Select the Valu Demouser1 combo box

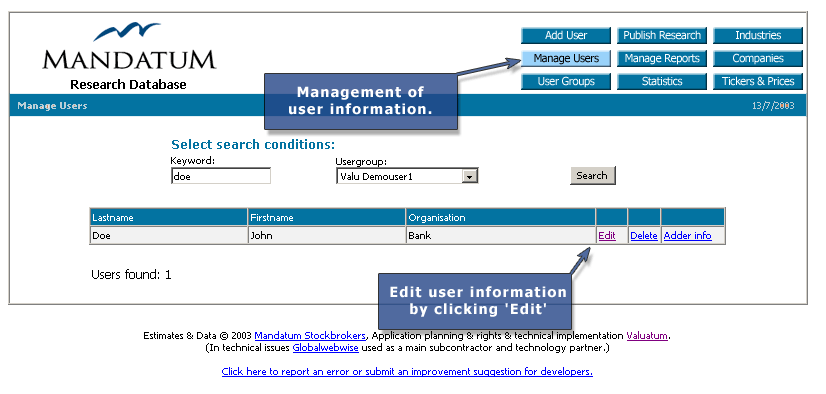tap(407, 176)
